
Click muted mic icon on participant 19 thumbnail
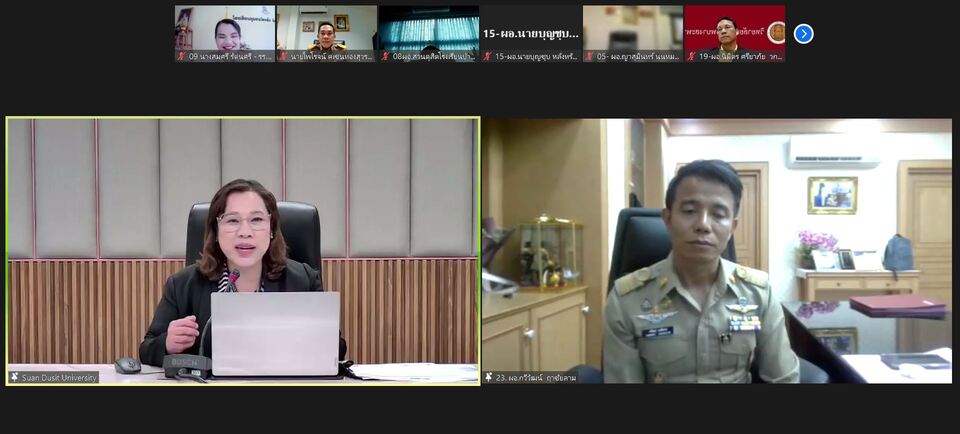click(691, 56)
